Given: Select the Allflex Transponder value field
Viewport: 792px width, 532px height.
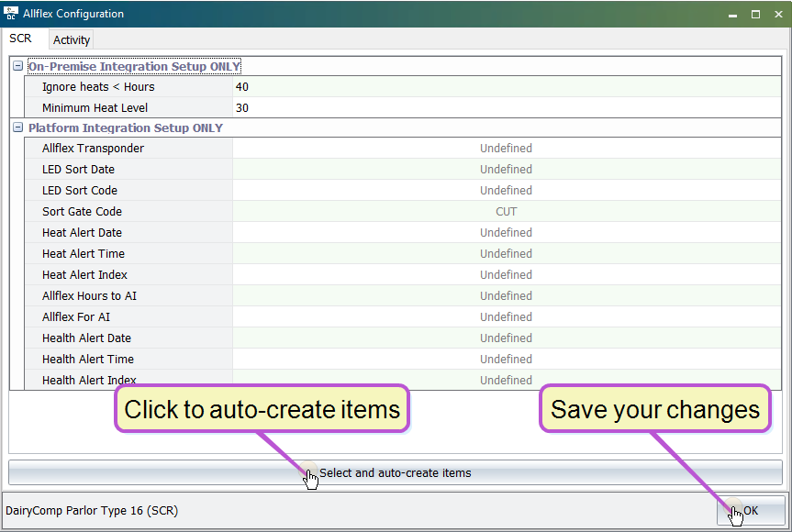Looking at the screenshot, I should pos(507,149).
